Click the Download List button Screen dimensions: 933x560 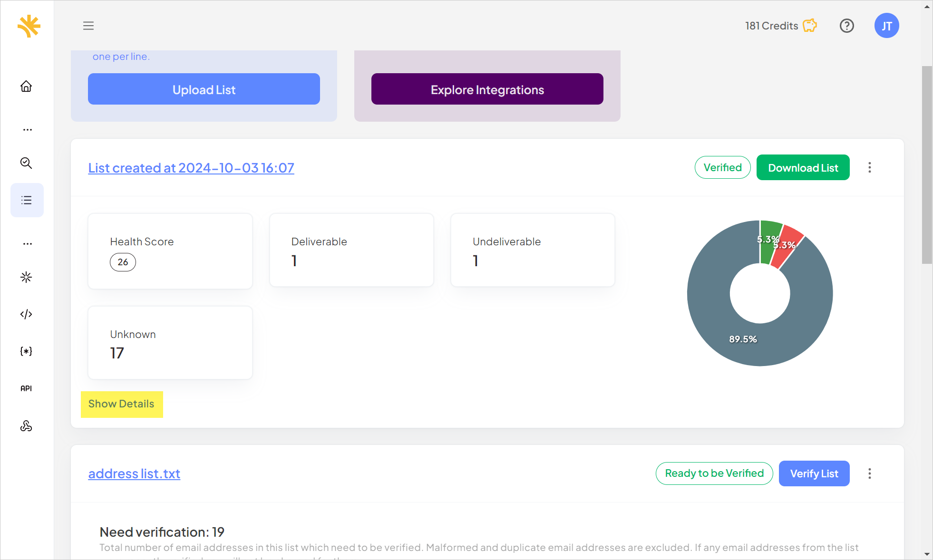pos(803,168)
